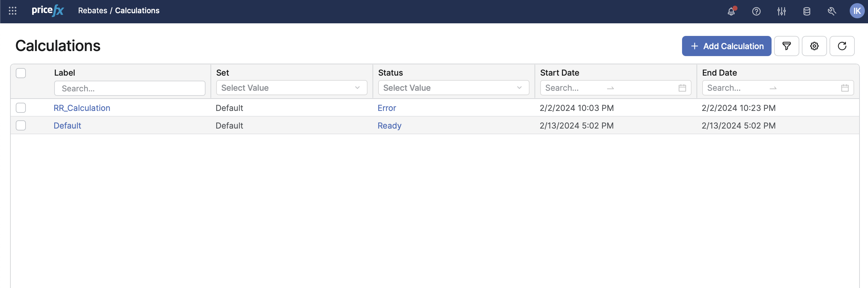The height and width of the screenshot is (288, 868).
Task: Check the RR_Calculation row checkbox
Action: point(21,108)
